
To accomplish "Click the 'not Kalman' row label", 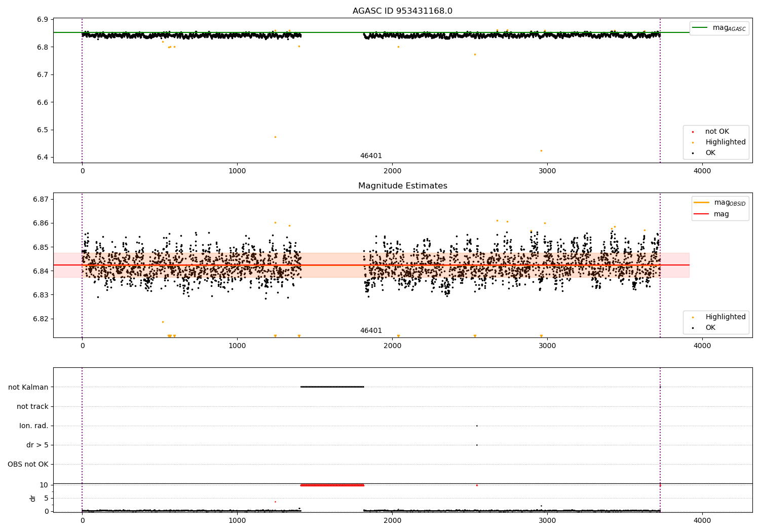I will [28, 387].
